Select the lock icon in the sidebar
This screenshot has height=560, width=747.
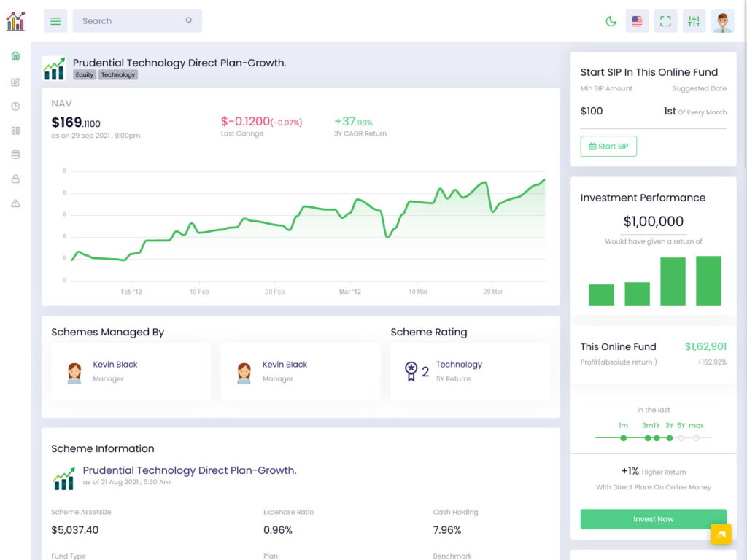tap(15, 179)
